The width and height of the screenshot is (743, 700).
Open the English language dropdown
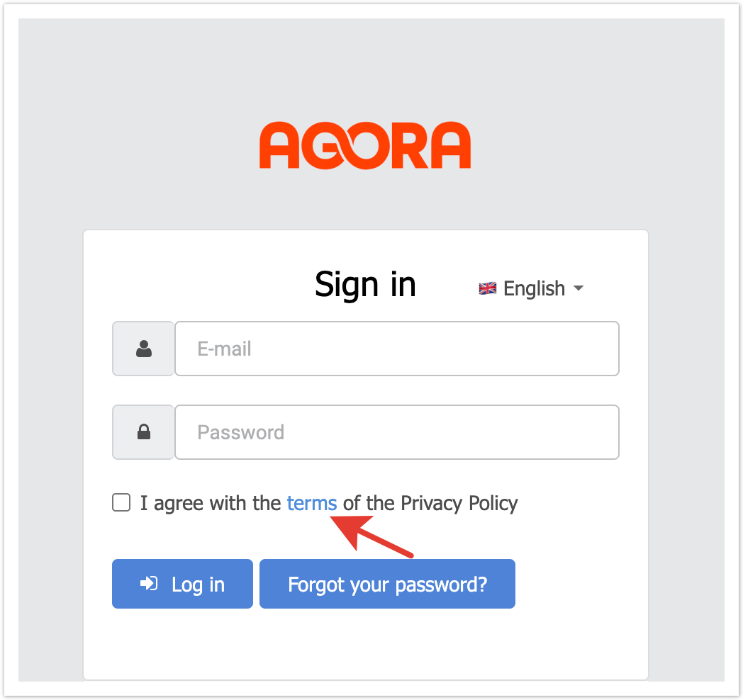coord(533,288)
